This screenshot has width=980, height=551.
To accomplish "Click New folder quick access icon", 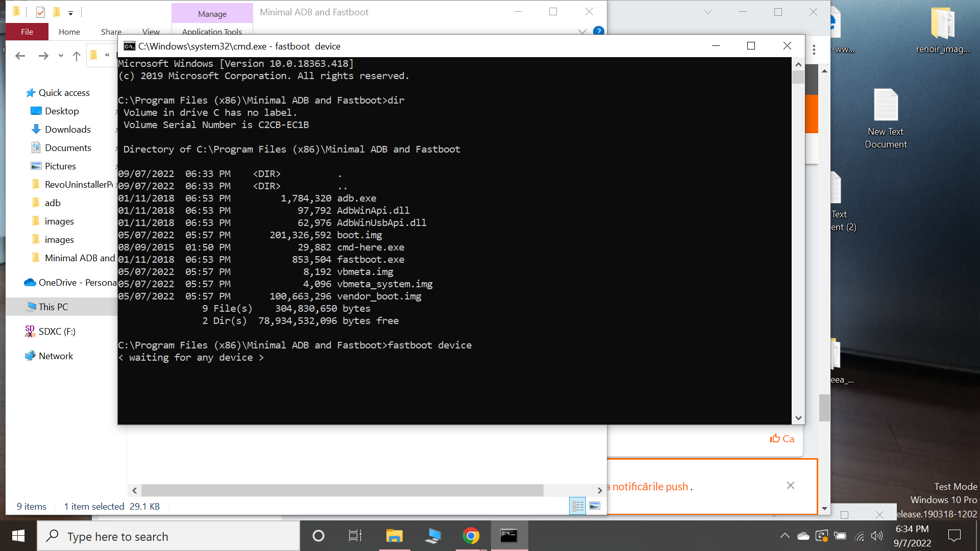I will click(x=56, y=12).
